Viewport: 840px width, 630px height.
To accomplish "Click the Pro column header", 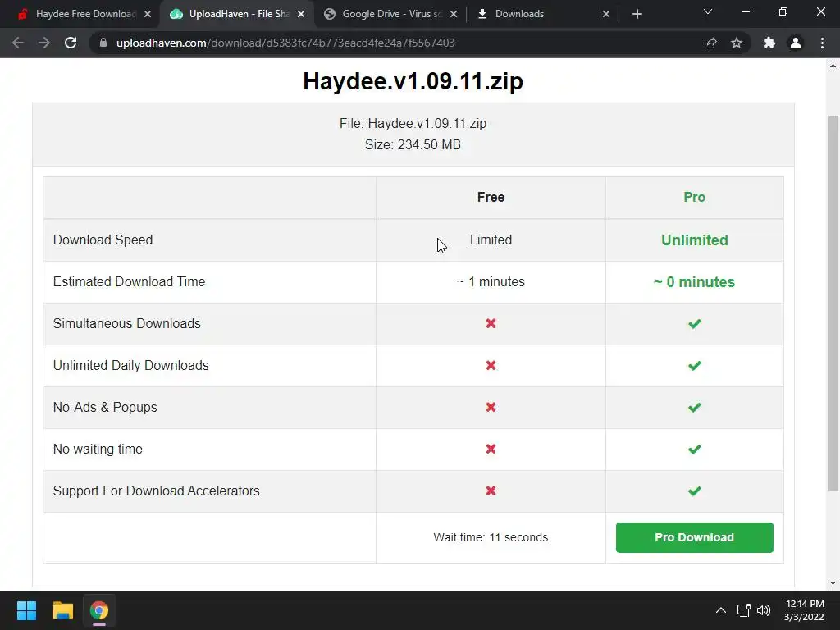I will pyautogui.click(x=694, y=197).
